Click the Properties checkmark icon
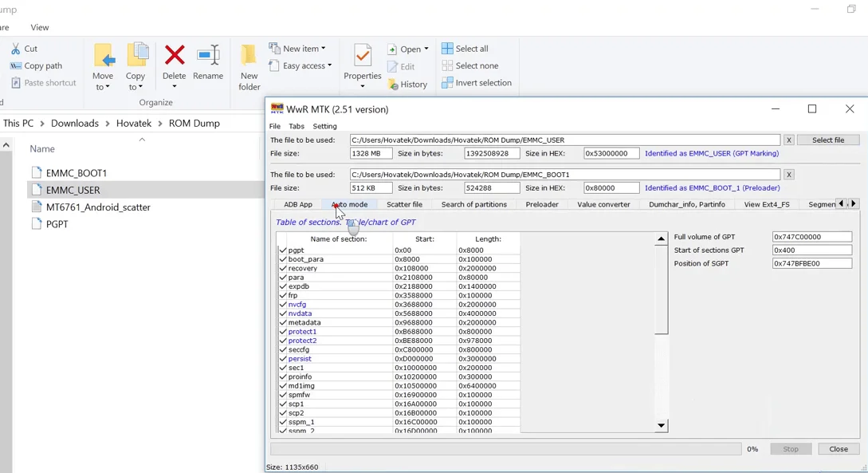 tap(363, 55)
